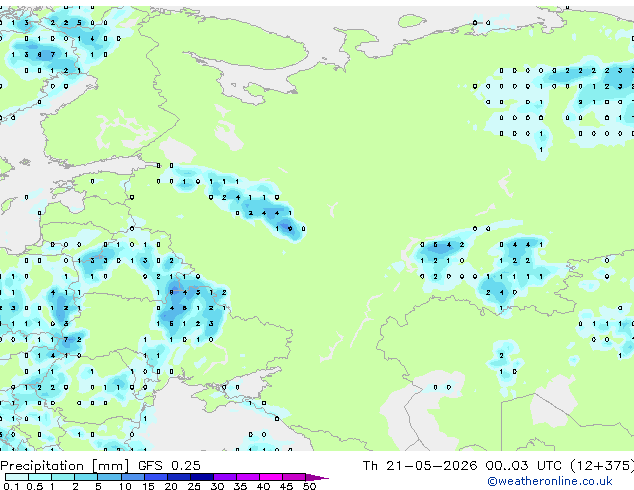Click the legend value label '40'
Screen dimensions: 634x490
pos(264,486)
